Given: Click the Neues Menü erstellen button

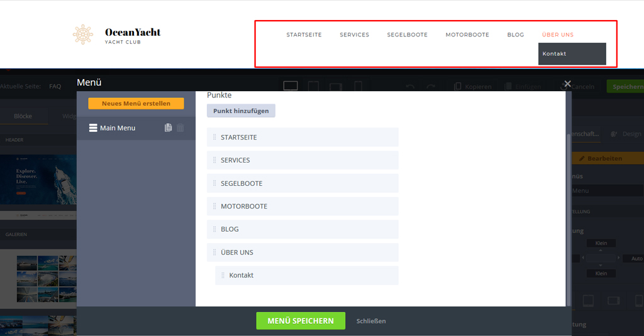Looking at the screenshot, I should (x=136, y=104).
